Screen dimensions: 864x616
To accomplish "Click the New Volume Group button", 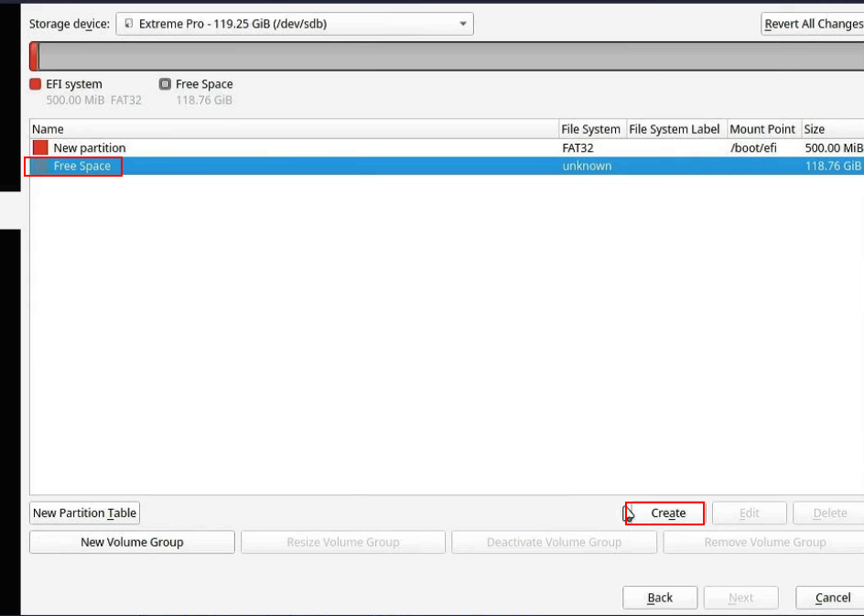I will [x=132, y=542].
